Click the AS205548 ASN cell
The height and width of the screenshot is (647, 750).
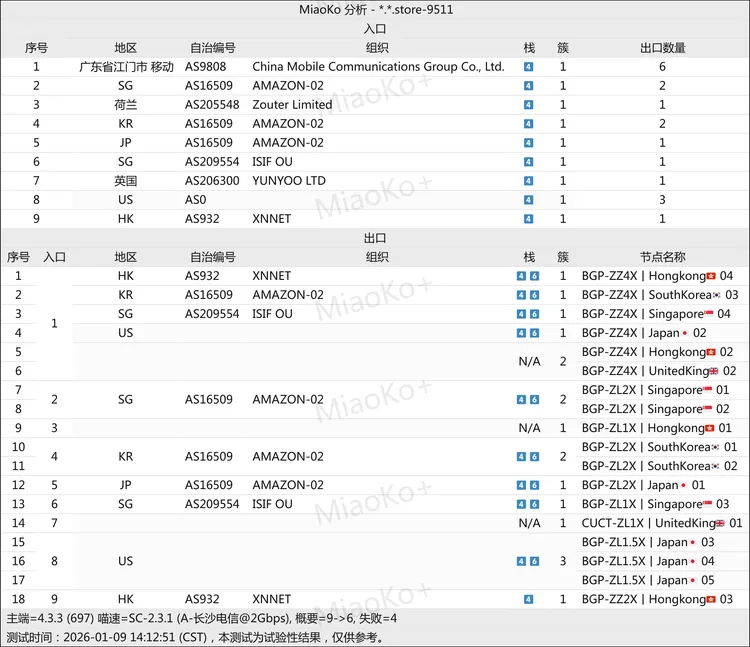[x=212, y=105]
